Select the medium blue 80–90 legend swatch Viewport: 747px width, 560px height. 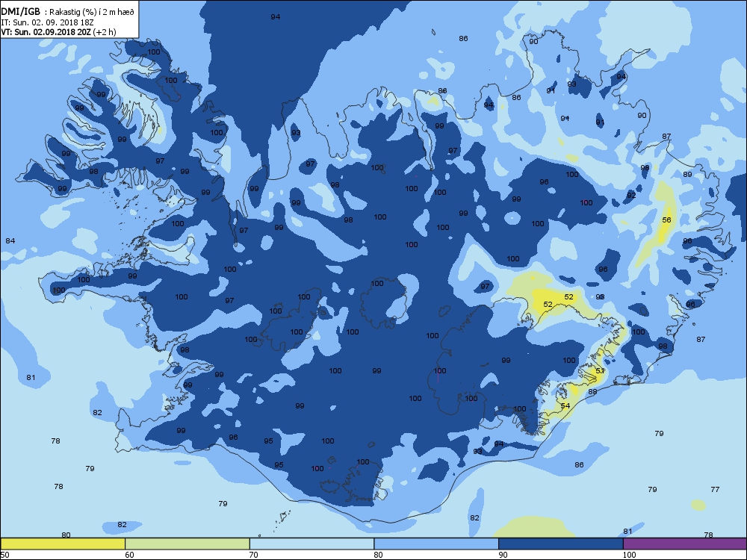click(x=436, y=544)
